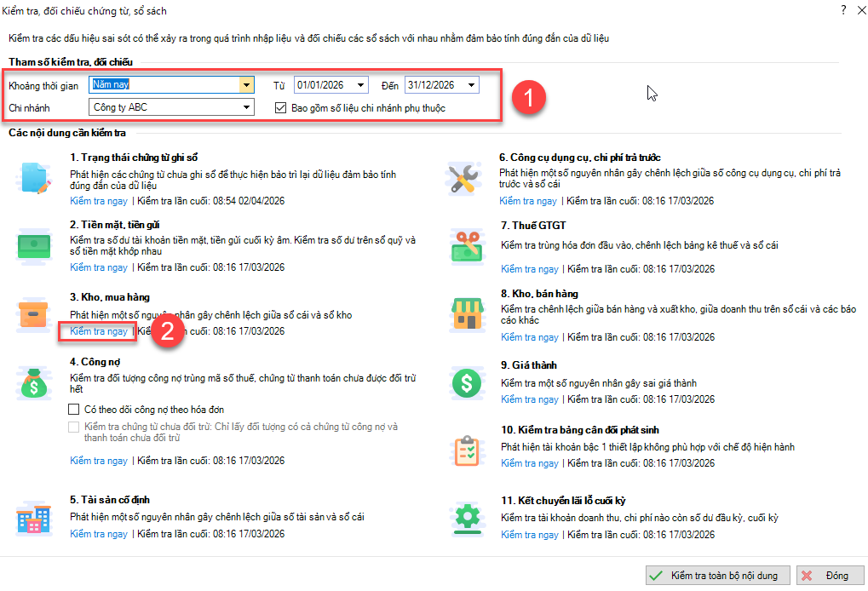Click the heading 11. Kết chuyển lãi lỗ cuối kỳ
This screenshot has width=868, height=591.
click(x=564, y=500)
